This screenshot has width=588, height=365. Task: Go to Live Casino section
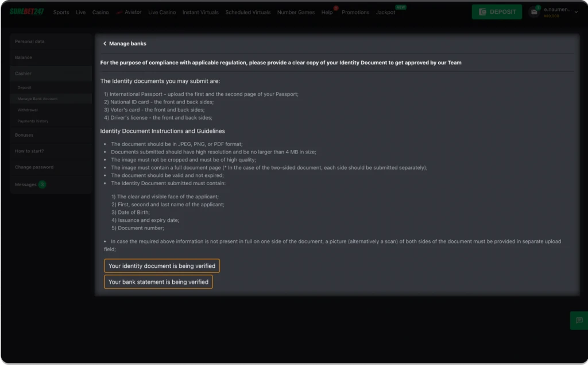click(162, 12)
